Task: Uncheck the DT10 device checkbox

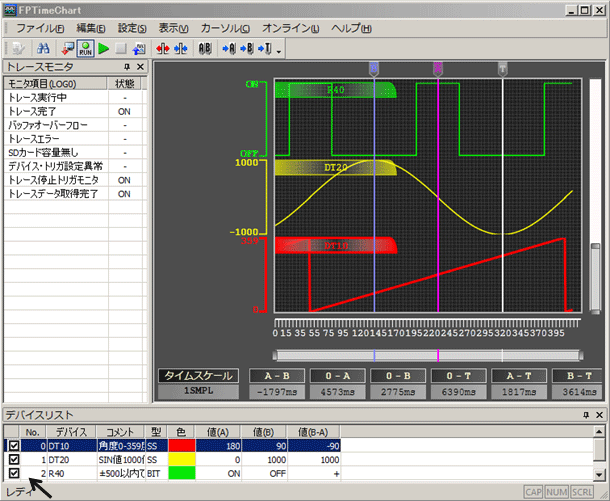Action: click(14, 445)
